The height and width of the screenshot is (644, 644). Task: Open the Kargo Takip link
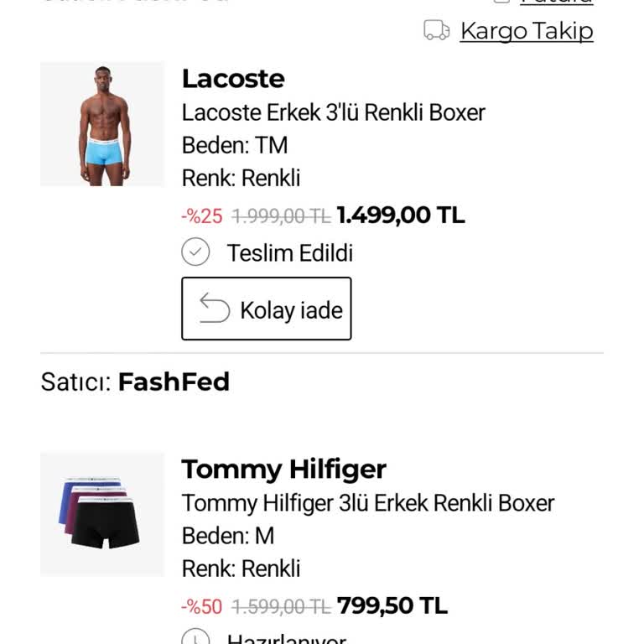527,31
